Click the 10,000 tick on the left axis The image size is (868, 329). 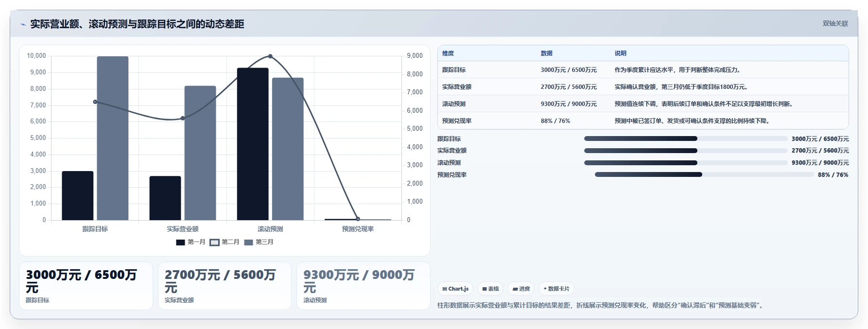(x=36, y=56)
